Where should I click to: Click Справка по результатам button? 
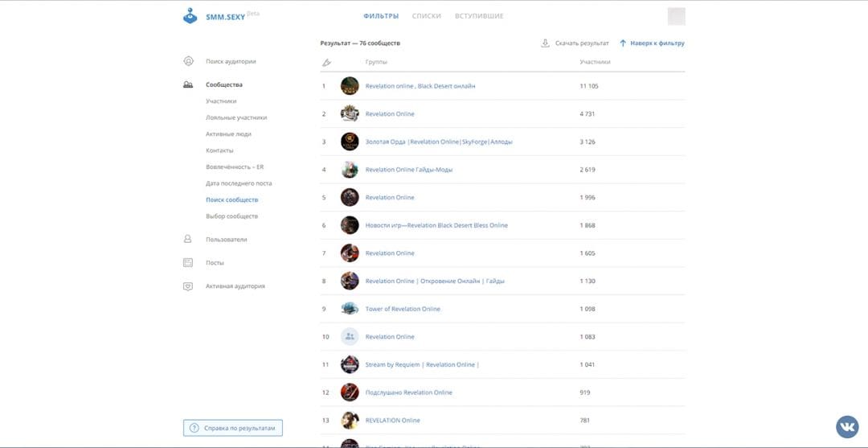click(x=233, y=428)
